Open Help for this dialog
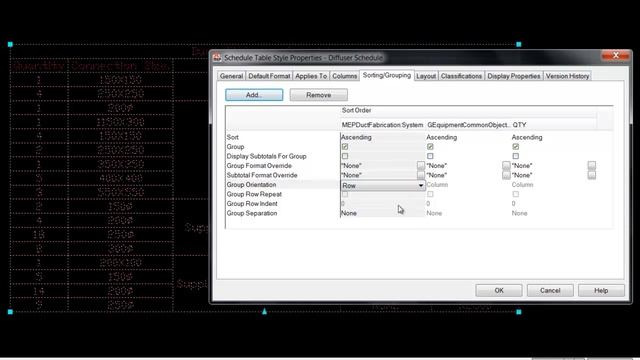 (x=601, y=290)
